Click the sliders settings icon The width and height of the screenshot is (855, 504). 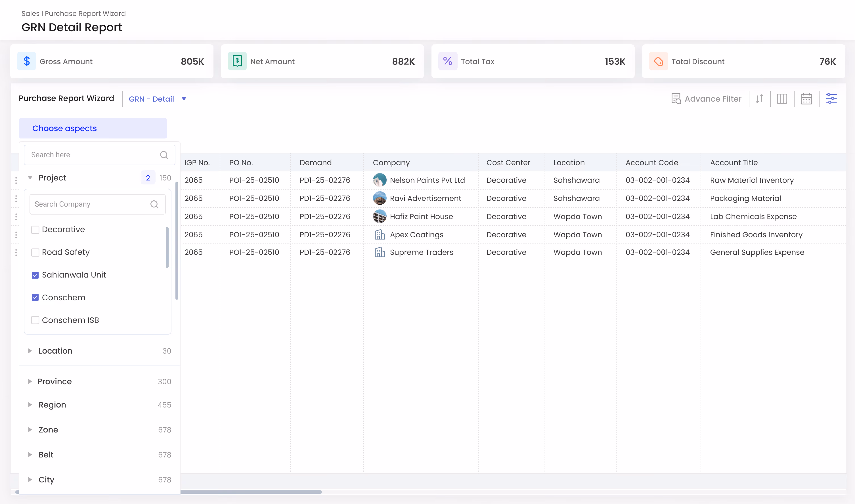click(831, 99)
